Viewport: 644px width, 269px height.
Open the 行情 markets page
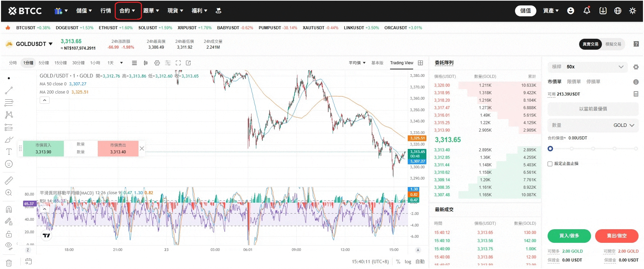pyautogui.click(x=106, y=11)
